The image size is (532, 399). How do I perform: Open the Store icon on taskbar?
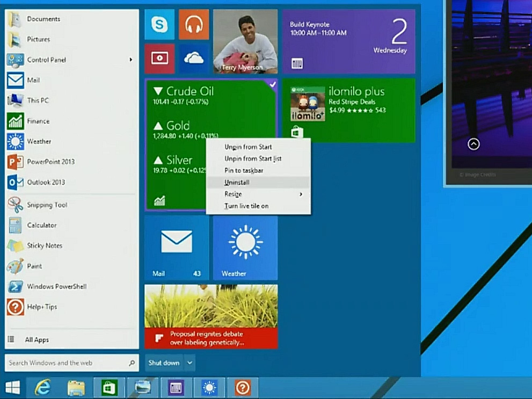pos(109,387)
